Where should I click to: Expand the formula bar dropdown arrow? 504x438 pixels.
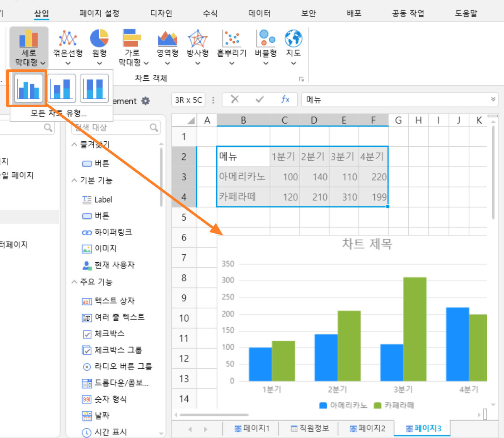(x=493, y=100)
